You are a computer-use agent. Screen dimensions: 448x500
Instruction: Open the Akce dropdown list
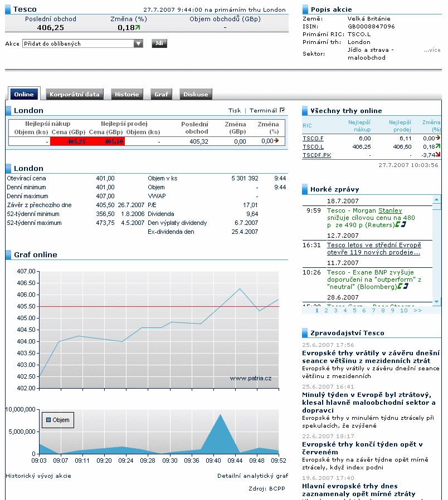coord(138,43)
